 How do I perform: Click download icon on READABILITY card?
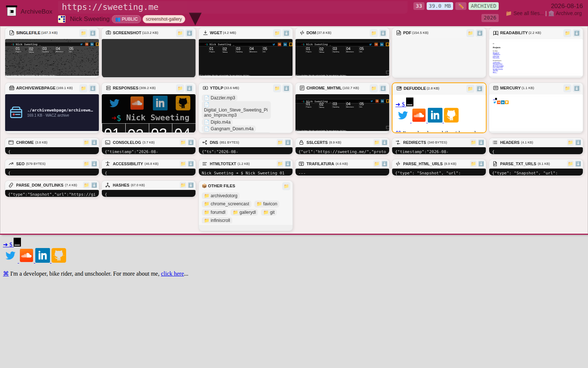pos(577,33)
